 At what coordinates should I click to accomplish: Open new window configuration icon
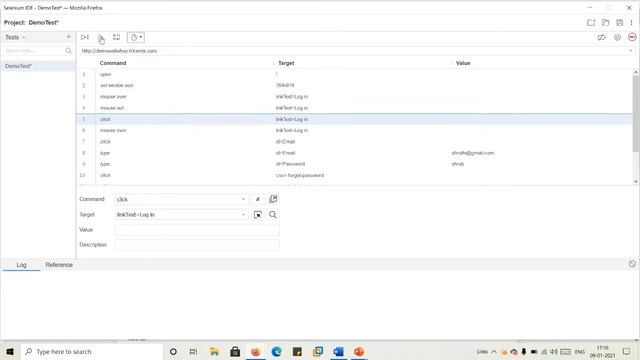tap(273, 199)
